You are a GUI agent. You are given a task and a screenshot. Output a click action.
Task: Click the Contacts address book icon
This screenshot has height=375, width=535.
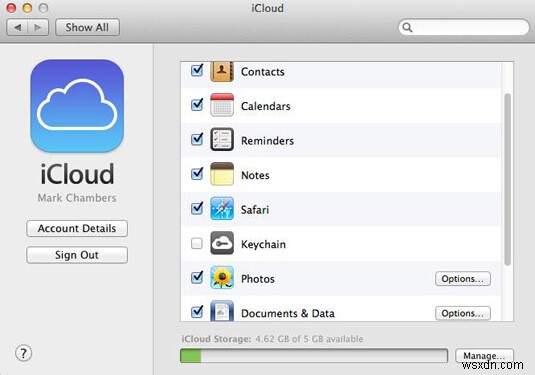222,72
